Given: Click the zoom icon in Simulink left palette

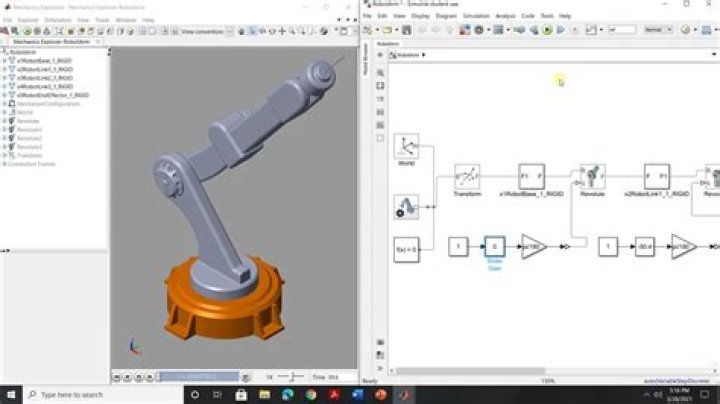Looking at the screenshot, I should [x=380, y=72].
